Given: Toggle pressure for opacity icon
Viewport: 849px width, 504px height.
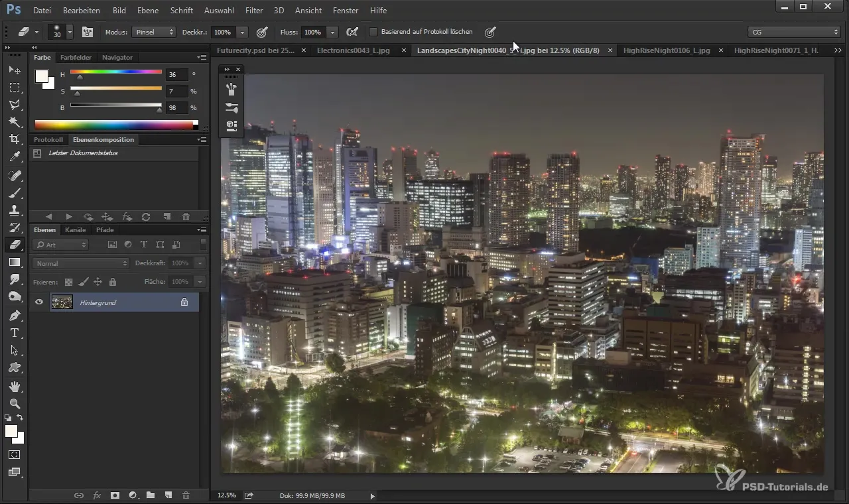Looking at the screenshot, I should (x=262, y=32).
